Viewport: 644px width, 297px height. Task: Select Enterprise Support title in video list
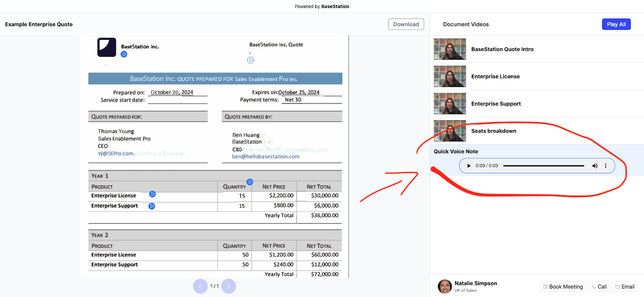tap(496, 104)
